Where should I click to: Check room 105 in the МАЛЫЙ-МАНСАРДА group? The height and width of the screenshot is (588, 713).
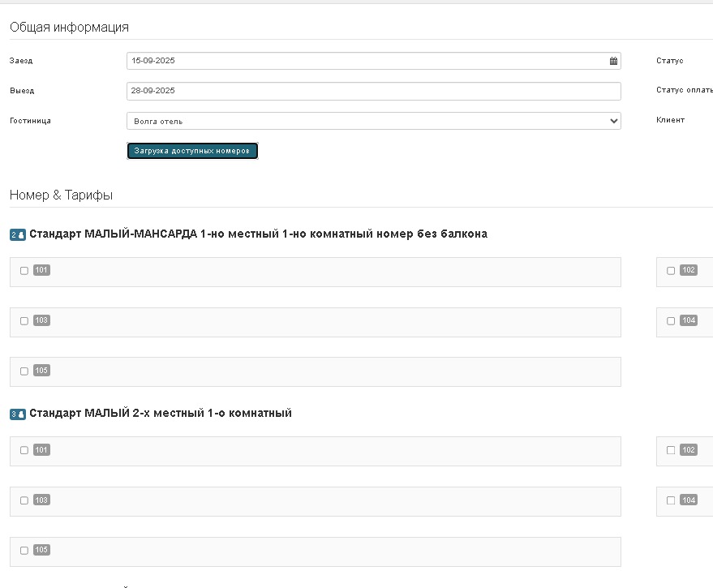pos(24,371)
